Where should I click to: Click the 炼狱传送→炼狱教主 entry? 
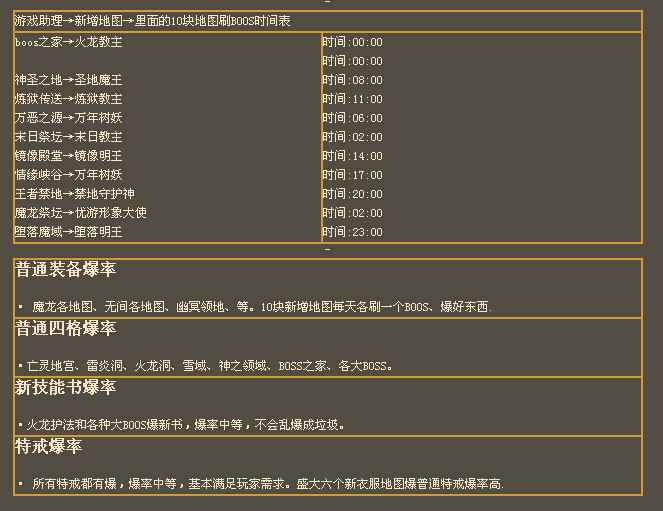point(69,99)
